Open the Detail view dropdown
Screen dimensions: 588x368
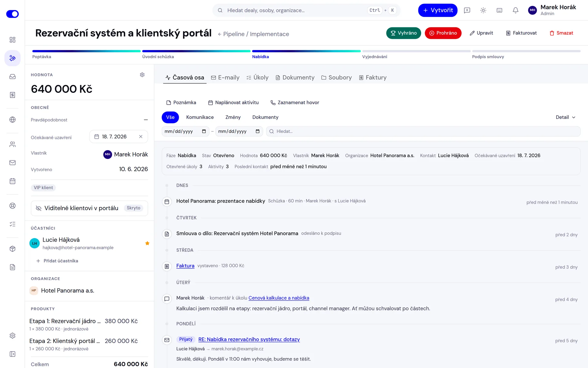pos(565,117)
